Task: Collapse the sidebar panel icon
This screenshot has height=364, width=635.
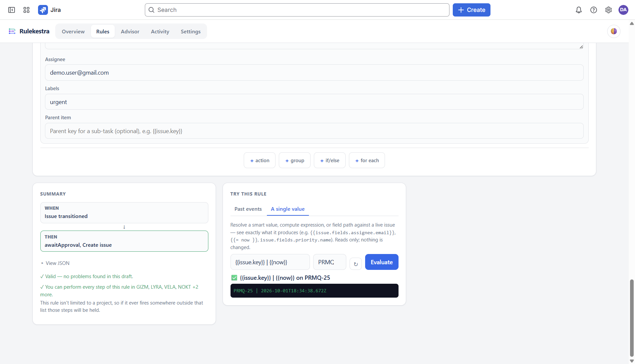Action: pos(12,10)
